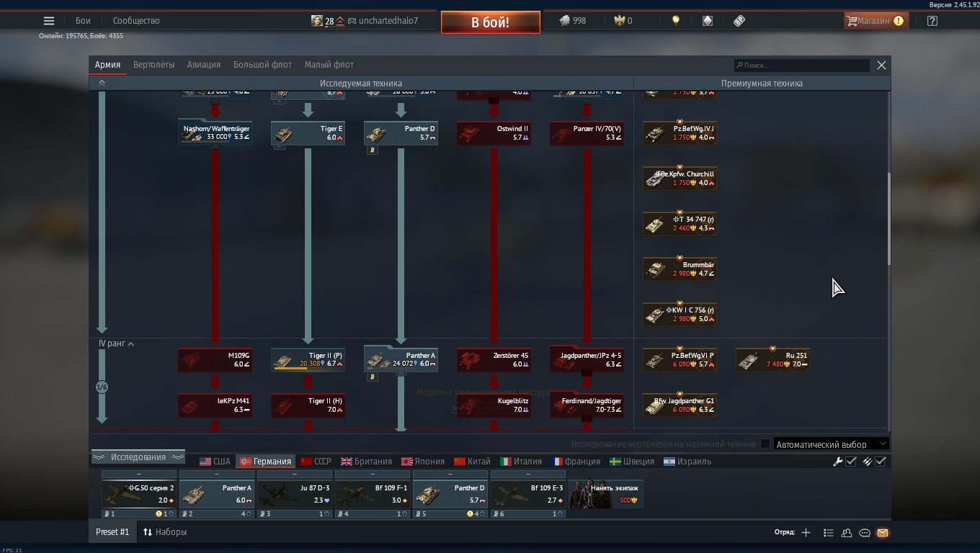Select the Kugelblitz vehicle card
The width and height of the screenshot is (980, 553).
pos(494,405)
